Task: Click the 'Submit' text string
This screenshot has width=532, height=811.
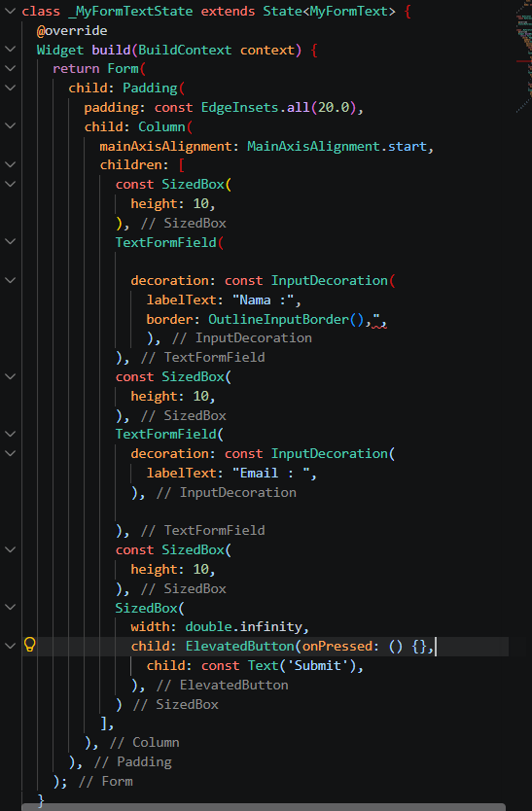Action: tap(318, 665)
